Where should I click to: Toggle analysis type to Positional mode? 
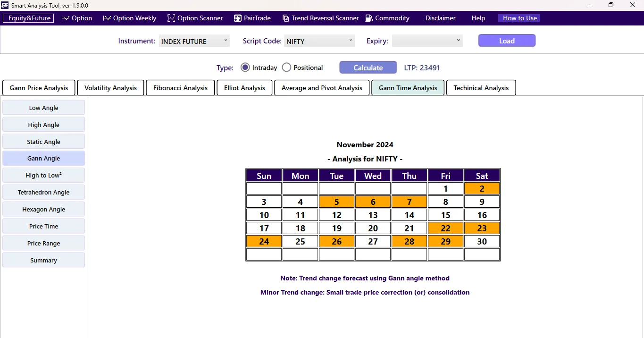286,67
